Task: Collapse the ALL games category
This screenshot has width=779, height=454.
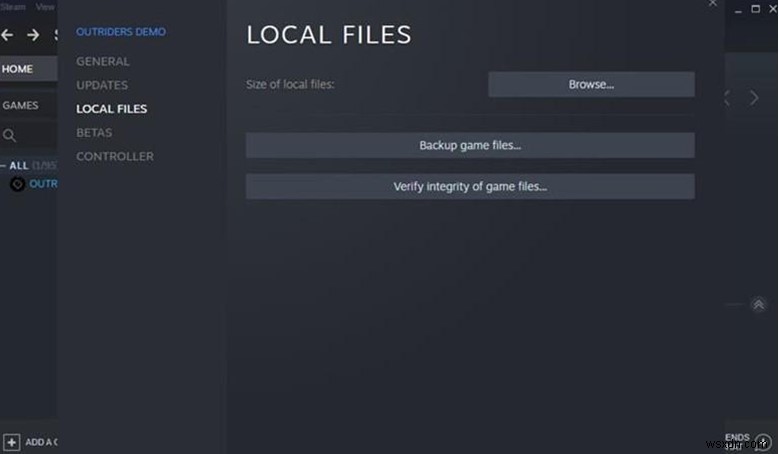Action: 3,165
